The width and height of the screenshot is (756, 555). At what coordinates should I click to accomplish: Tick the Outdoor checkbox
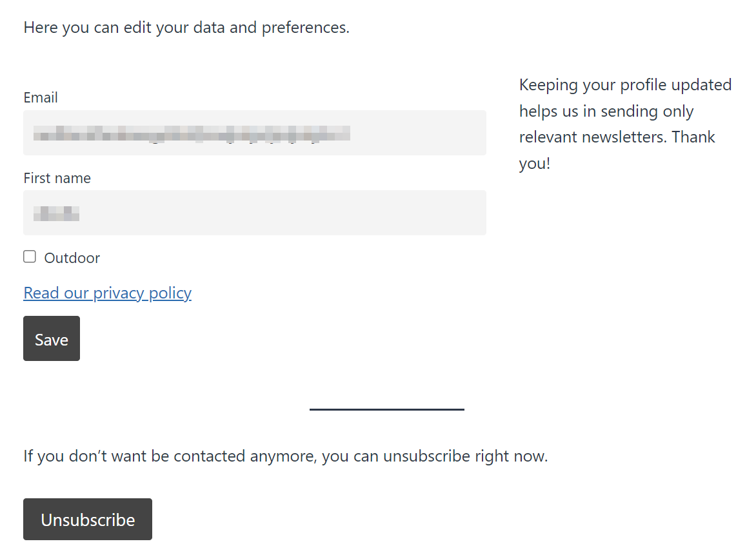click(30, 257)
